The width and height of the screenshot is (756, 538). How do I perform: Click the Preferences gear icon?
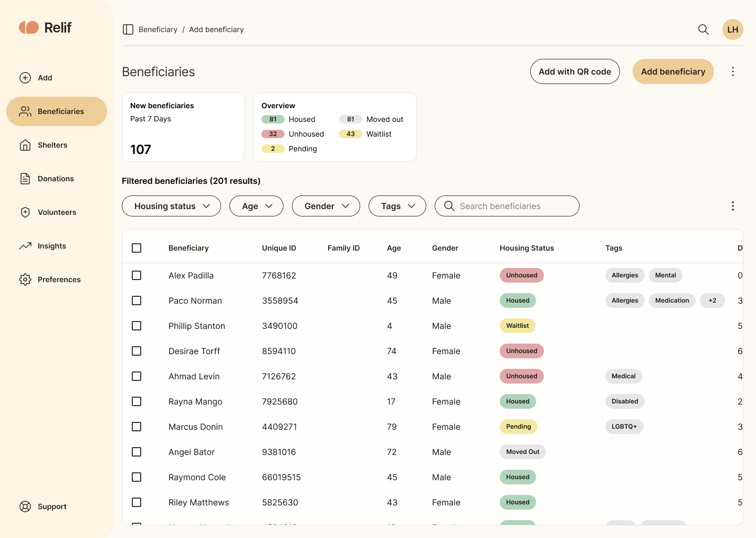click(25, 280)
